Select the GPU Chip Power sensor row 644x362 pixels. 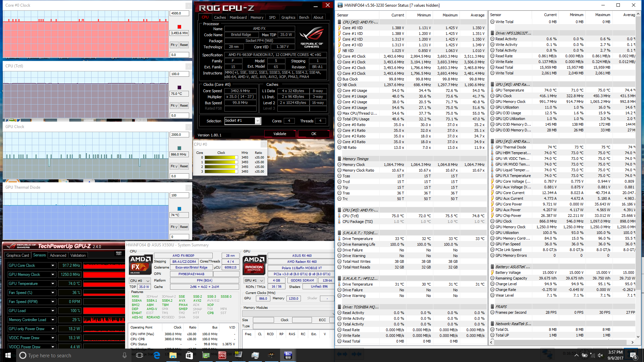[x=563, y=216]
